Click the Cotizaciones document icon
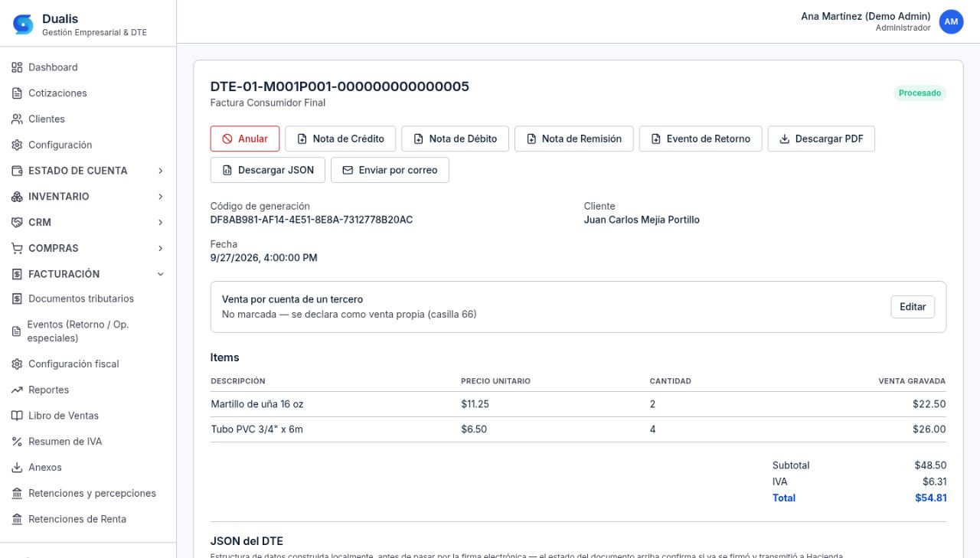Screen dimensions: 980x558 (17, 93)
